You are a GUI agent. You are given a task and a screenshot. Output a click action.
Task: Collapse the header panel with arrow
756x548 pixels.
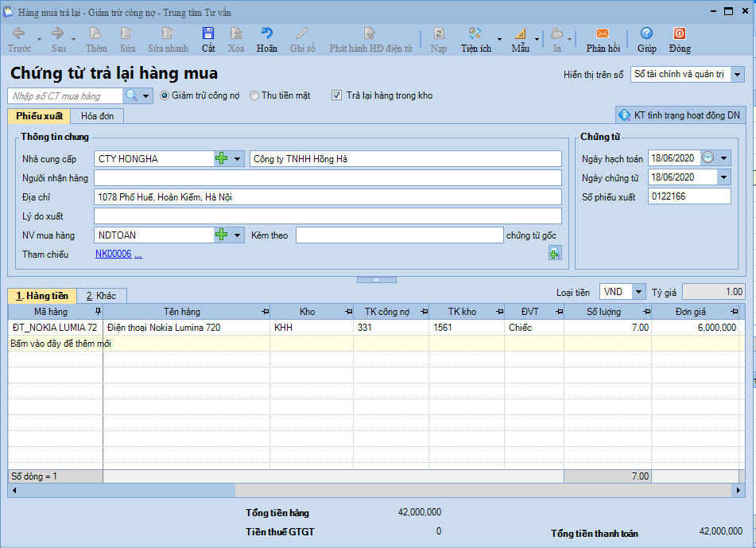[377, 280]
